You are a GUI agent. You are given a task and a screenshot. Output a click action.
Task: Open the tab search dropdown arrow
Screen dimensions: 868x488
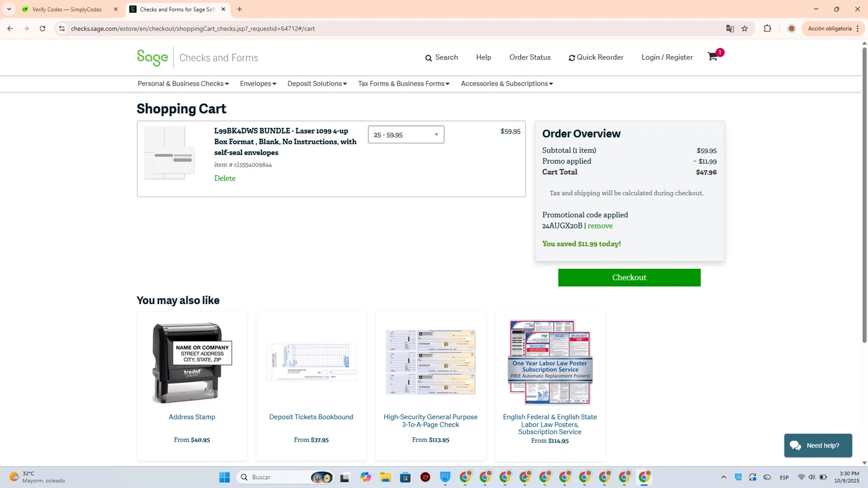pos(9,9)
